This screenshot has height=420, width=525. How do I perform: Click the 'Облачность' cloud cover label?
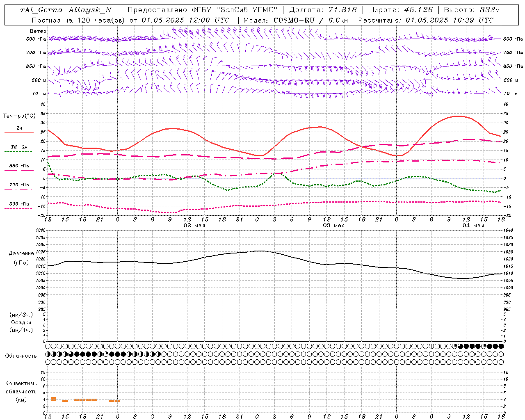[x=21, y=356]
